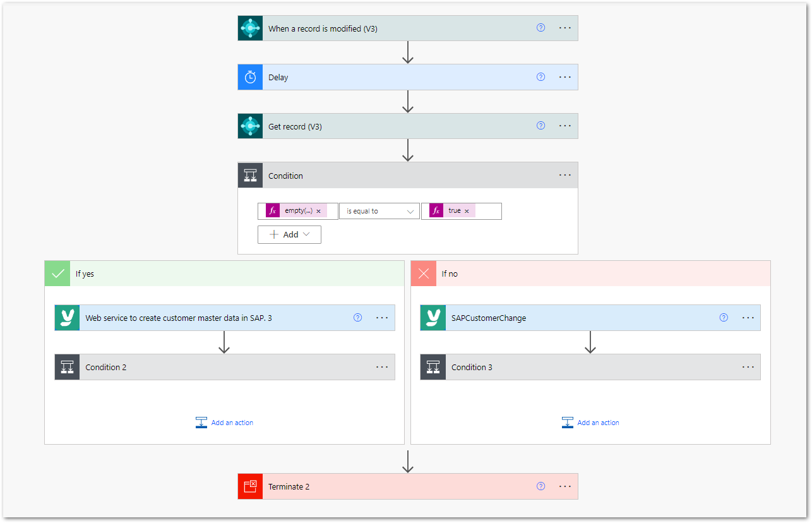Open the ellipsis menu of SAPCustomerChange
Screen dimensions: 812x523
[x=748, y=318]
